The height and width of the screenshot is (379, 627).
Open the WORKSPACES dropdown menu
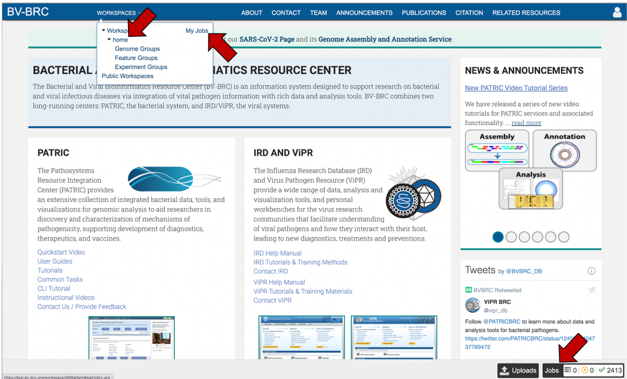[118, 13]
